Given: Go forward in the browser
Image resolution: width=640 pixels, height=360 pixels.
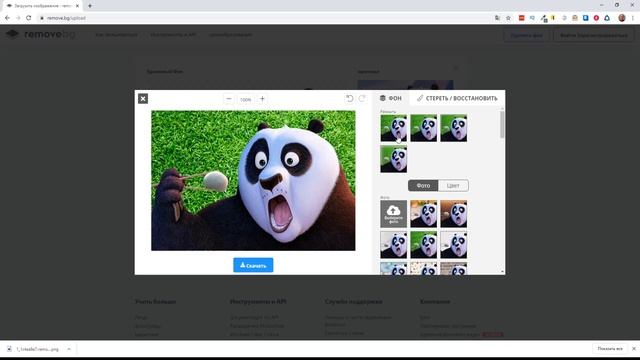Looking at the screenshot, I should coord(18,18).
